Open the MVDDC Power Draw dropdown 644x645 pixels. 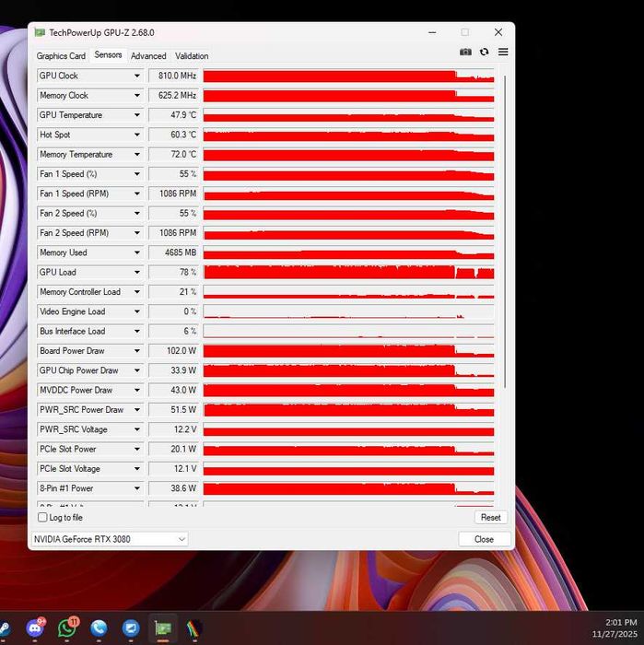pyautogui.click(x=137, y=390)
